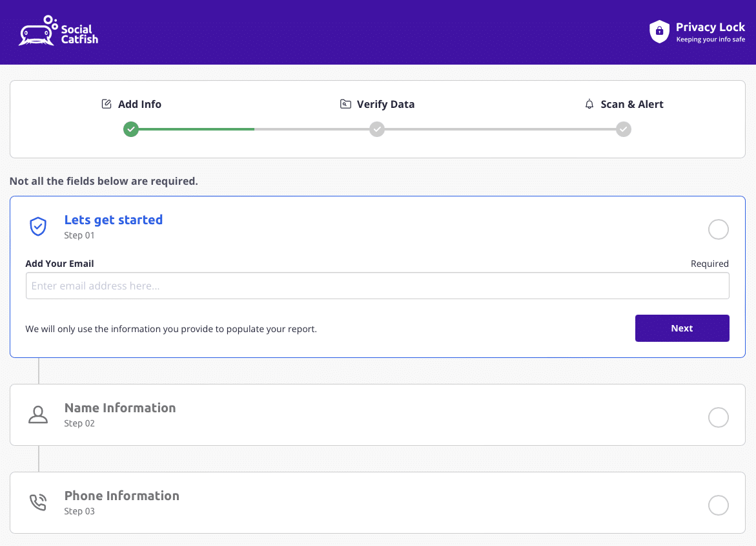Expand the Phone Information step

tap(122, 496)
